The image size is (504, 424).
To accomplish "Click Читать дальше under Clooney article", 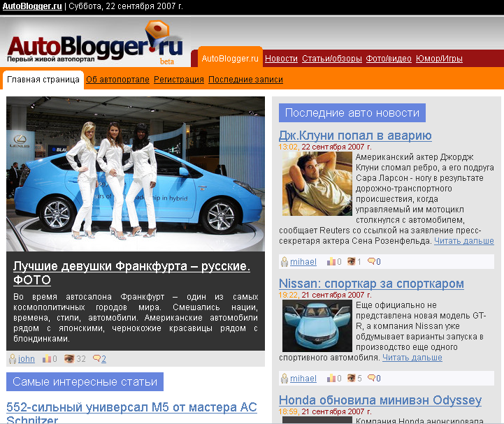I will click(x=464, y=241).
